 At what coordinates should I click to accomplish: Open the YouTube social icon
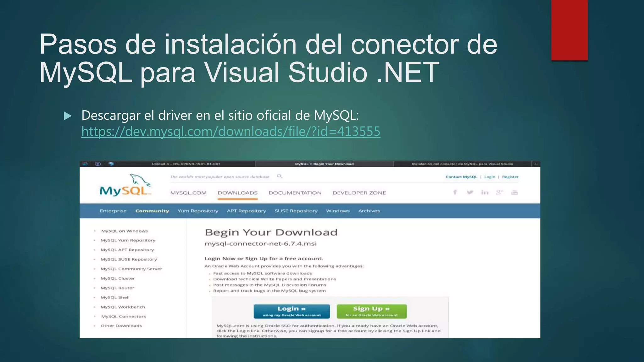point(514,192)
